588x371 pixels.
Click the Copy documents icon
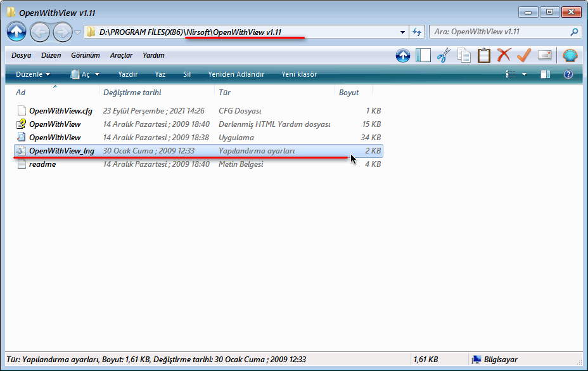pos(464,56)
